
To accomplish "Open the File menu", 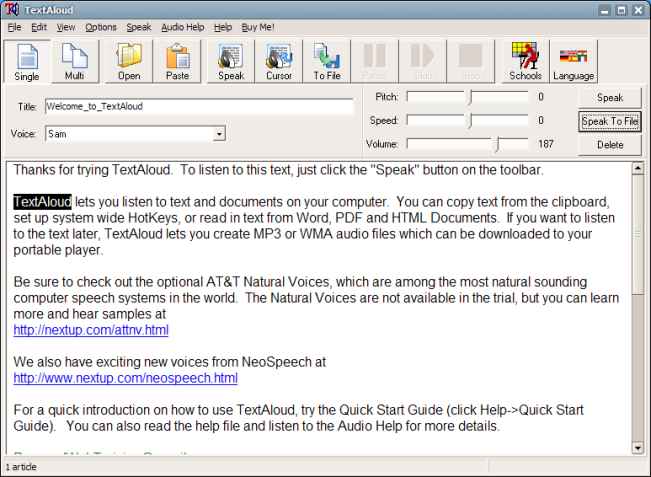I will pos(14,27).
